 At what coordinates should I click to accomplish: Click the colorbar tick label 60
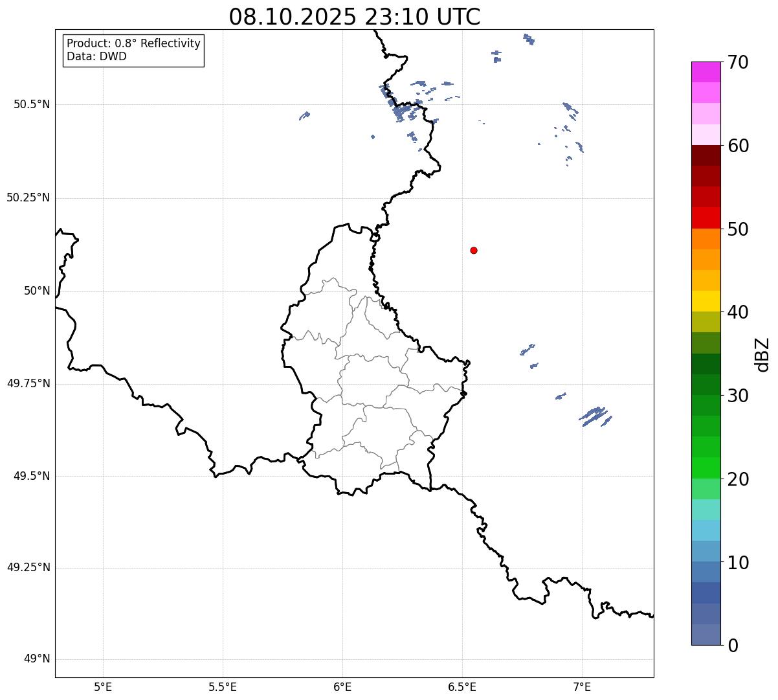[x=738, y=146]
